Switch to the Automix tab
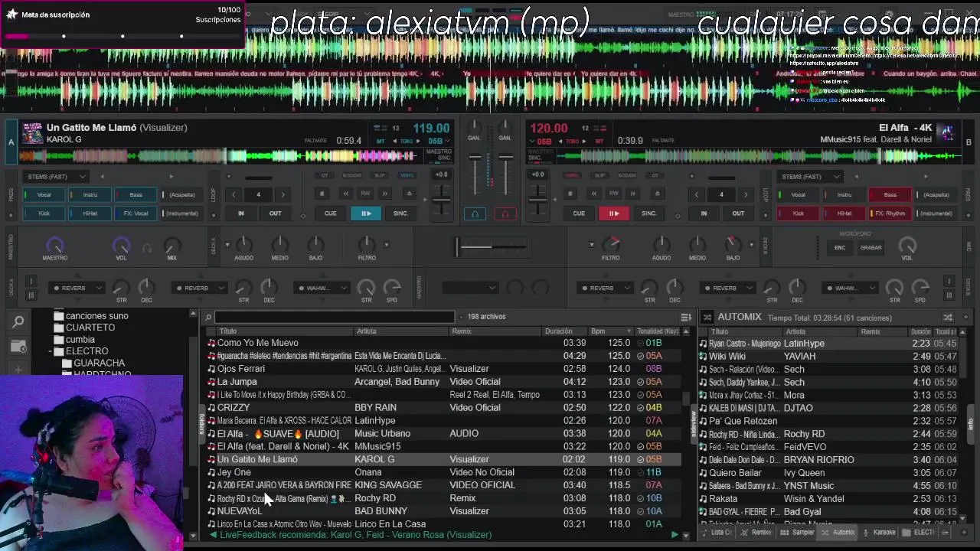The image size is (980, 551). click(x=838, y=533)
